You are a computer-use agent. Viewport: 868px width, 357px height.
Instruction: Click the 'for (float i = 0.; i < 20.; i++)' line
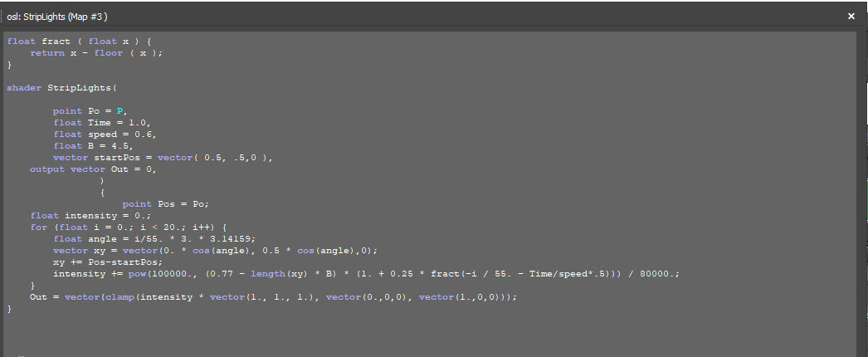coord(129,227)
